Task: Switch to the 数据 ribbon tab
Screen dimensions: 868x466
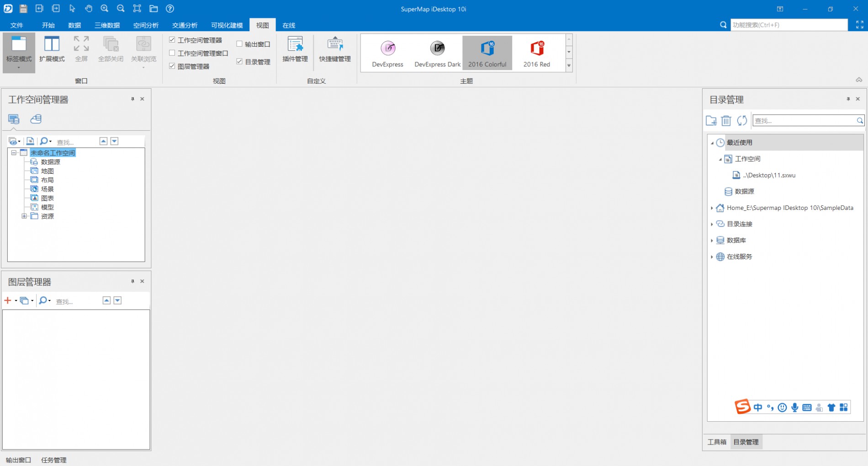Action: point(74,25)
